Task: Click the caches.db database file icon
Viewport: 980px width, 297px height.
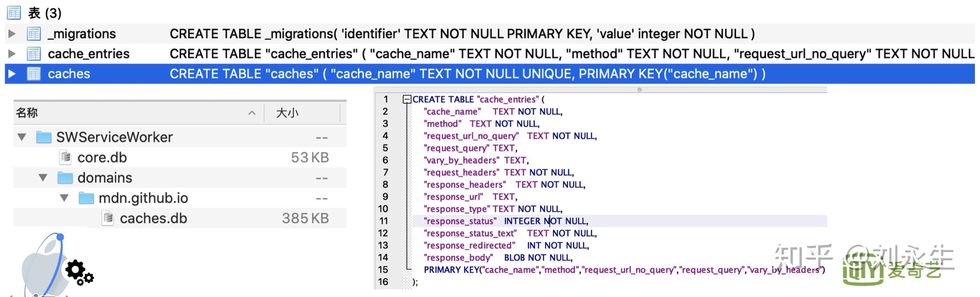Action: [x=108, y=218]
